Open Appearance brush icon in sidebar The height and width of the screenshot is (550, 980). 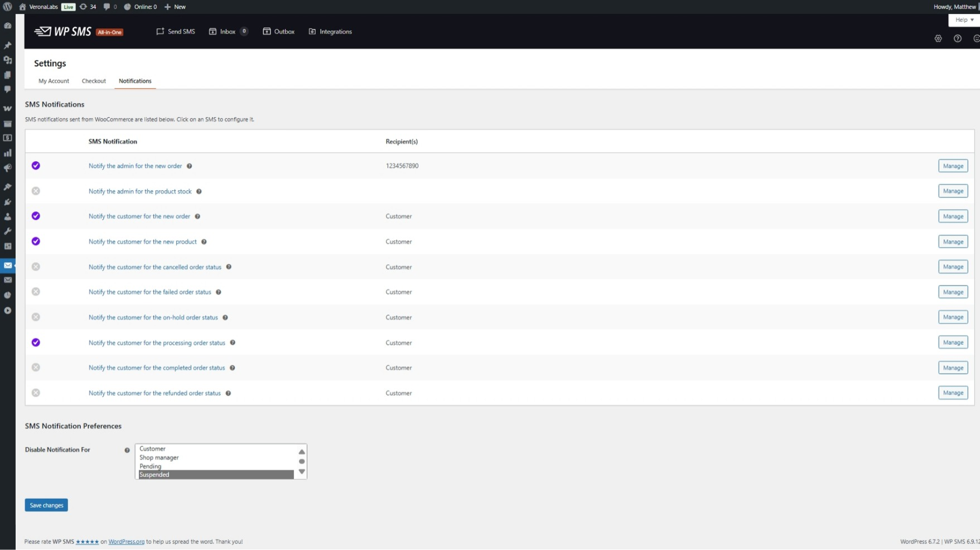8,187
